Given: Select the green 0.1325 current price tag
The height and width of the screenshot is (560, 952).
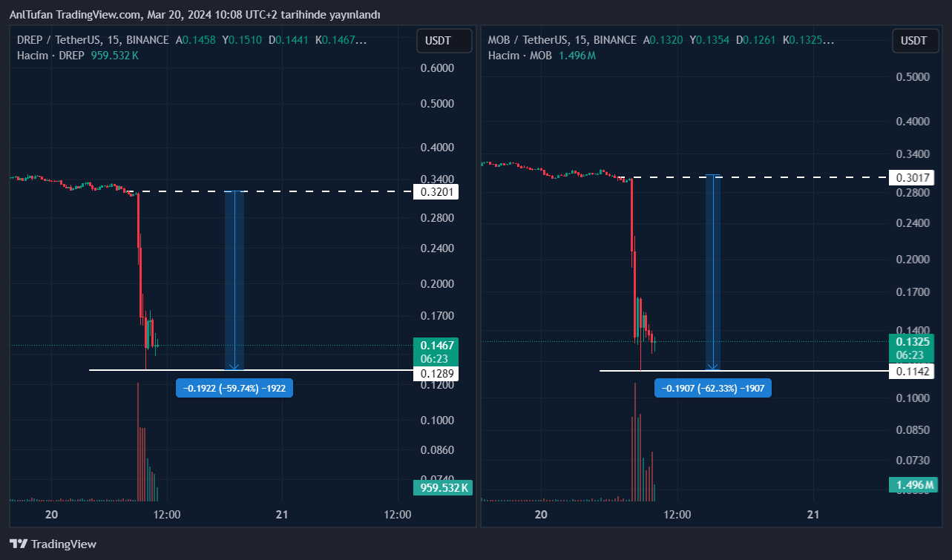Looking at the screenshot, I should point(913,342).
